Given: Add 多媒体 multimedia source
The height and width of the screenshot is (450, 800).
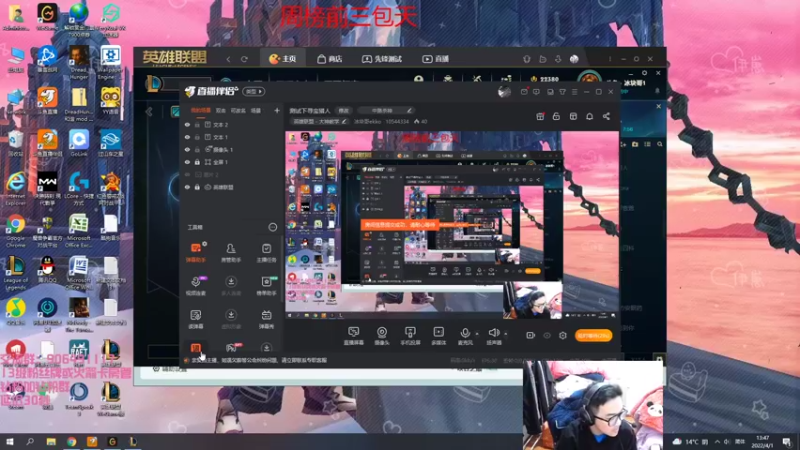Looking at the screenshot, I should 438,336.
